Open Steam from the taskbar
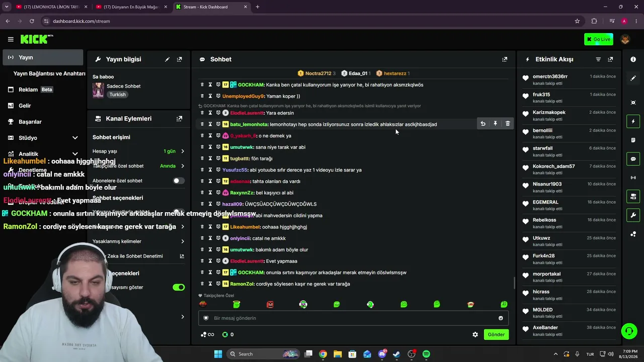The width and height of the screenshot is (644, 362). [396, 354]
